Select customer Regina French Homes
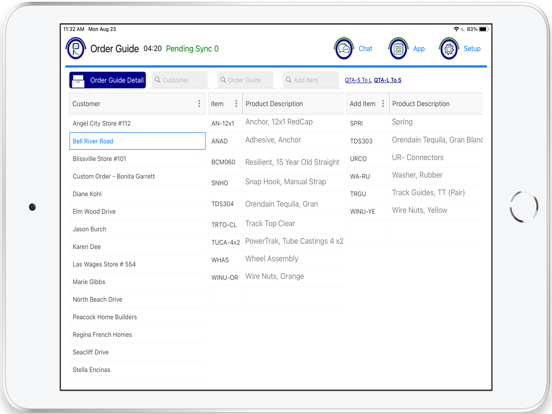 [137, 334]
